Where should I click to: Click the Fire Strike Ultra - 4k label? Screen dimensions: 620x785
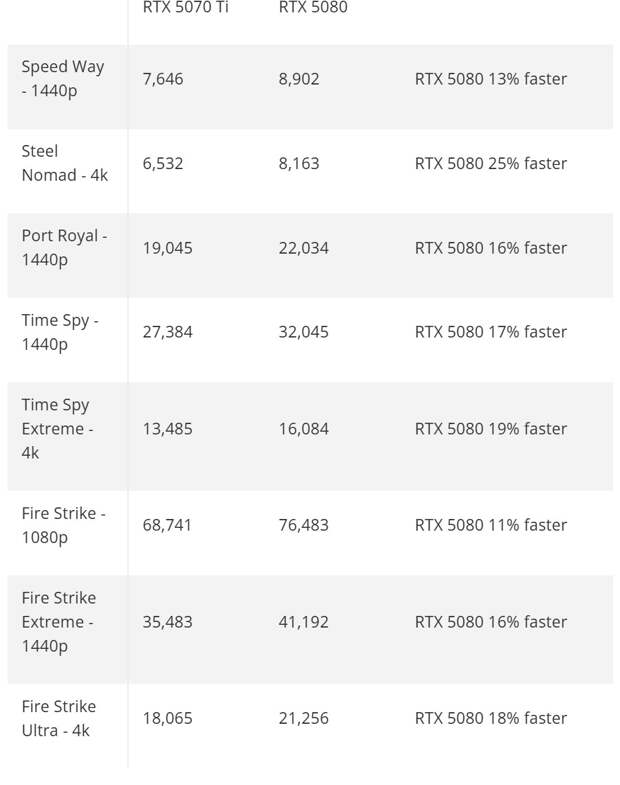coord(59,718)
